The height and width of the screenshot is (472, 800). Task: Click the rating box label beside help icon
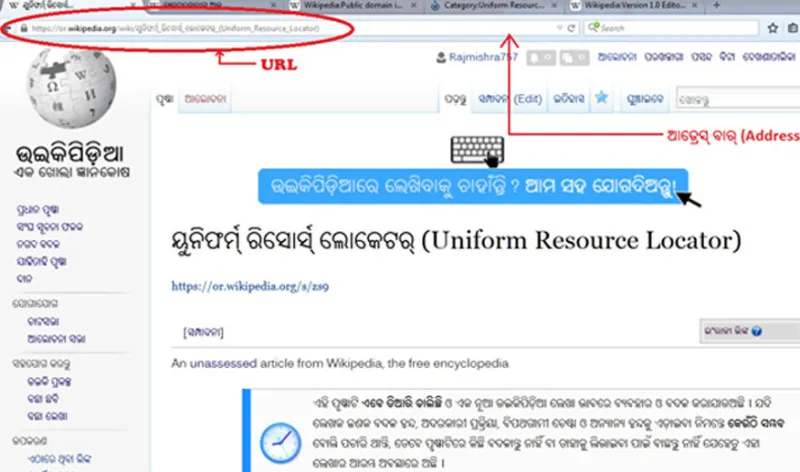pyautogui.click(x=726, y=331)
